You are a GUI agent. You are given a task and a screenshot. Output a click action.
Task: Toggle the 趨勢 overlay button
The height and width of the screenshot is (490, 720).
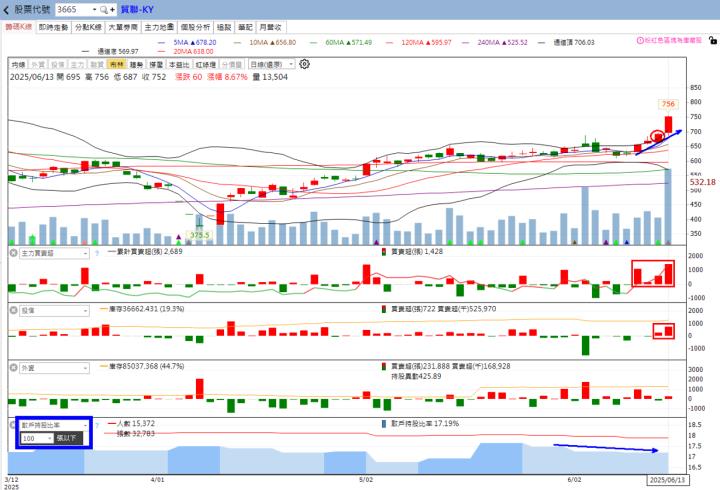click(136, 65)
